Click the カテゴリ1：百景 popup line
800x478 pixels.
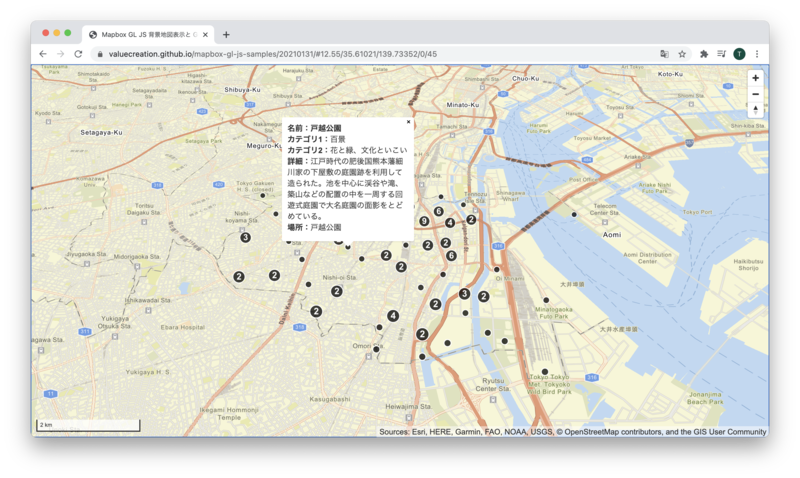(x=316, y=139)
